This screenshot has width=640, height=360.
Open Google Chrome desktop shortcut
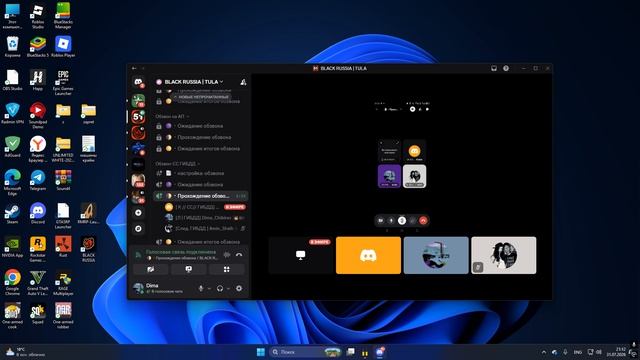pos(12,282)
